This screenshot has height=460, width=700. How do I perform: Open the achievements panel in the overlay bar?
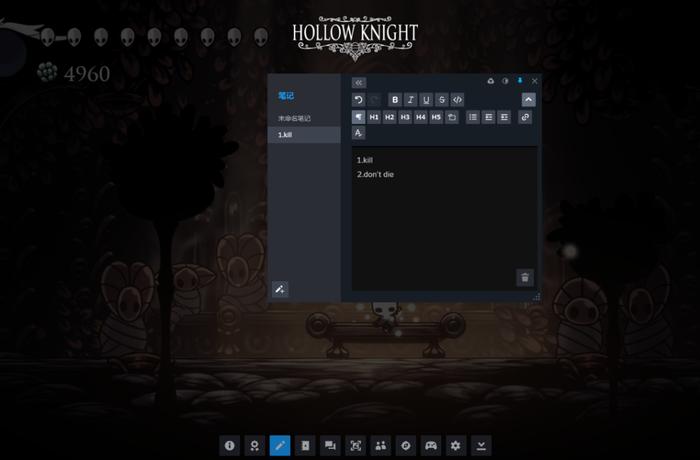(254, 445)
